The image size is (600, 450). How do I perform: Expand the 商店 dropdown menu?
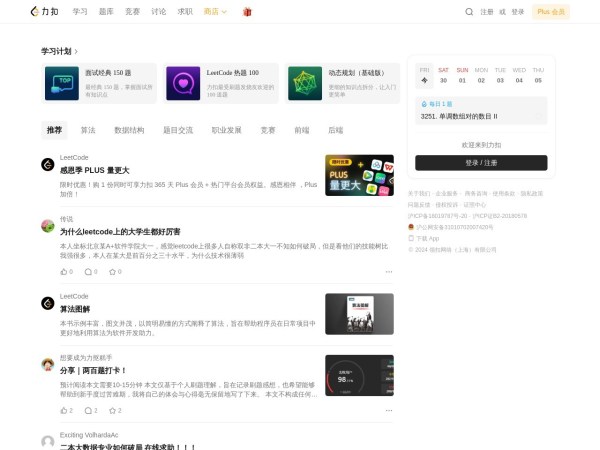[215, 12]
